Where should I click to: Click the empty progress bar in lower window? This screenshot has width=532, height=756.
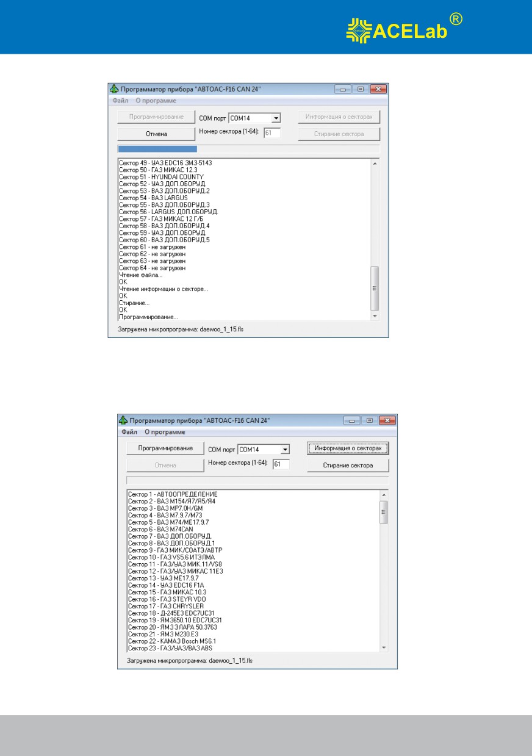[257, 480]
